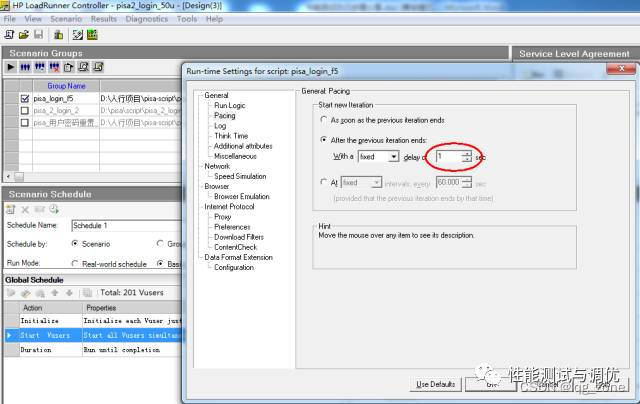Increase delay seconds with the up spinner

(467, 154)
